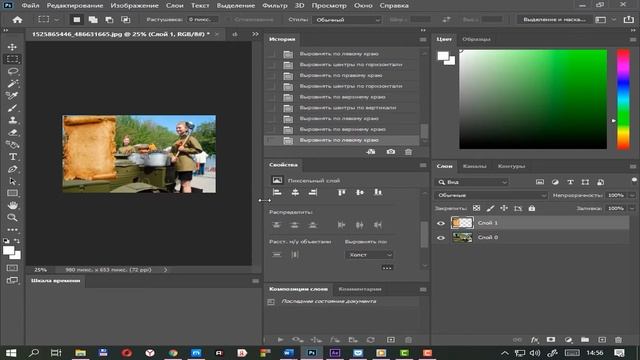Image resolution: width=640 pixels, height=360 pixels.
Task: Expand status bar info arrow beside document size
Action: pyautogui.click(x=165, y=270)
